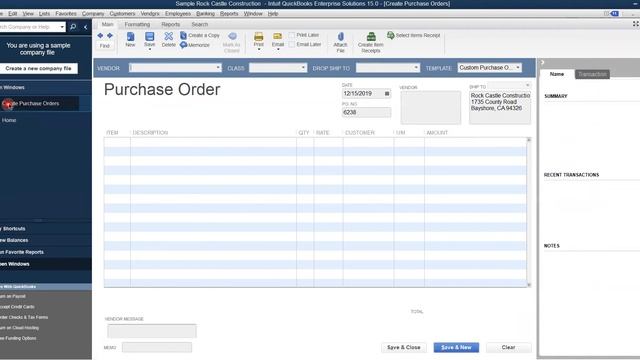Click the Date input field
This screenshot has height=360, width=640.
coord(363,93)
